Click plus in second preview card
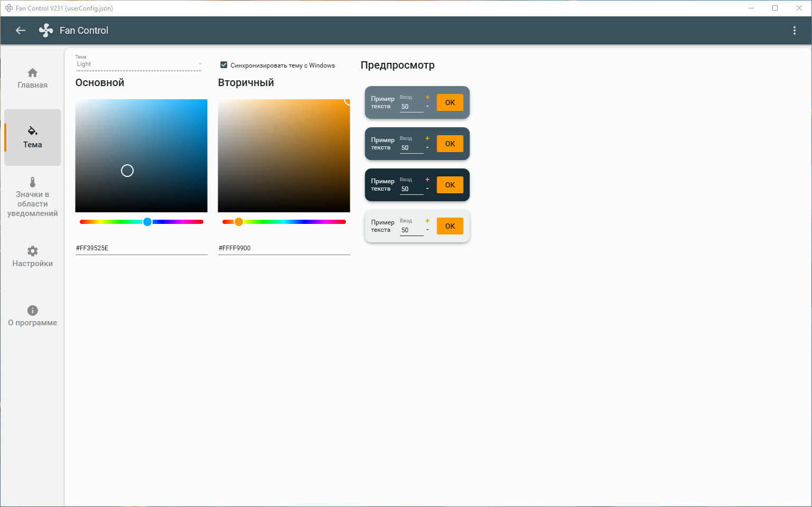Image resolution: width=812 pixels, height=507 pixels. pos(427,138)
